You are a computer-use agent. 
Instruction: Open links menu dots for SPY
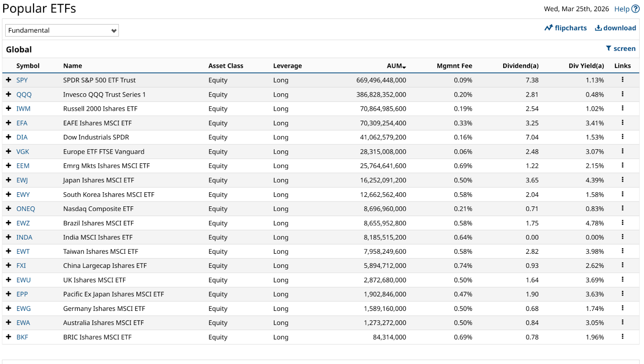point(622,80)
